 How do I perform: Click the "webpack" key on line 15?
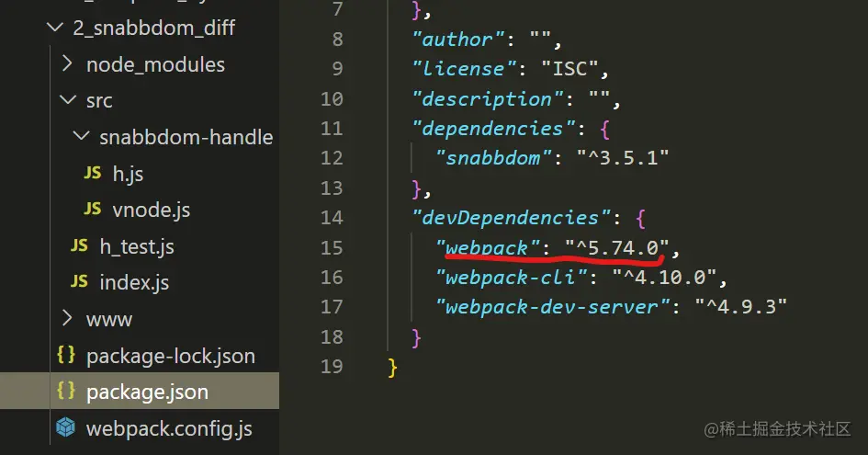coord(488,248)
